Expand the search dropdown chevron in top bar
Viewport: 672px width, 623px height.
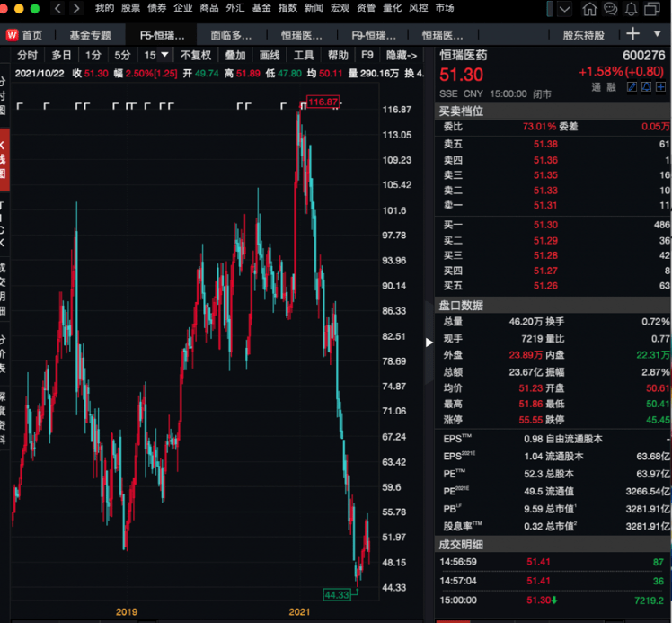(x=564, y=9)
